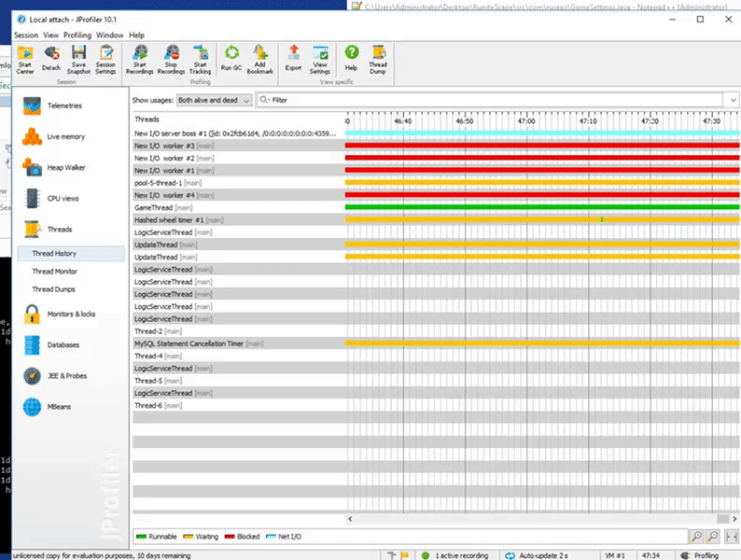Click Start Recordings icon

coord(140,60)
